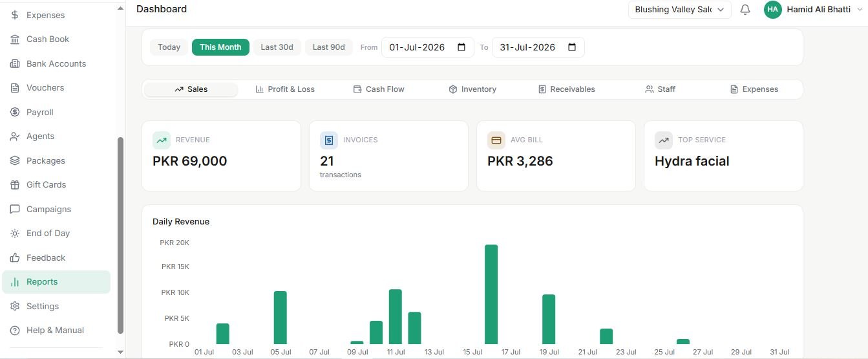The image size is (868, 359).
Task: Click the End of Day sun icon
Action: point(14,234)
